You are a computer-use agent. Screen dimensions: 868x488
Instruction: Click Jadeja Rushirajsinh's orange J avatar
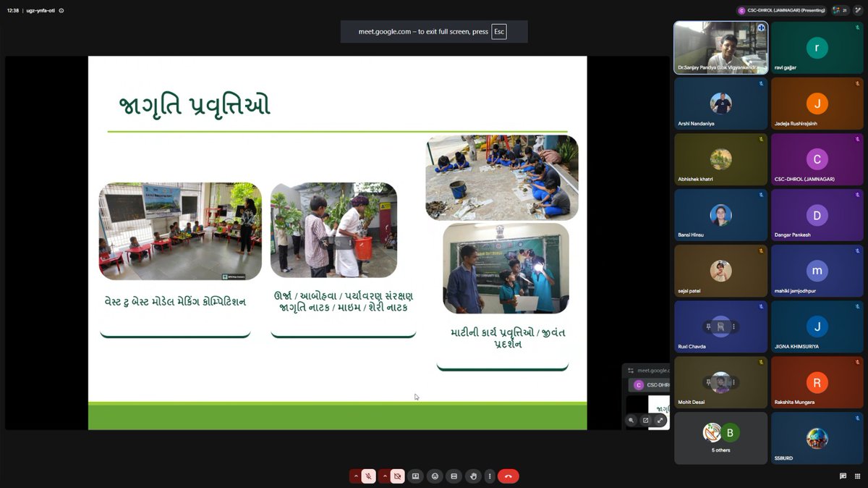(x=817, y=103)
